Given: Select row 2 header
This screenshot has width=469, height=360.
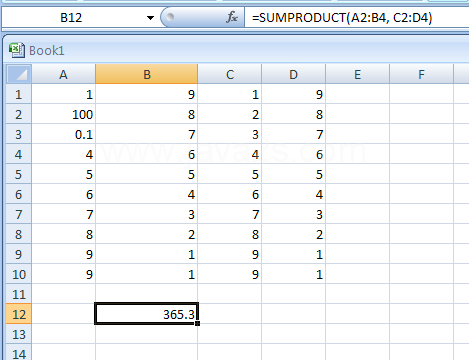Looking at the screenshot, I should [x=19, y=114].
